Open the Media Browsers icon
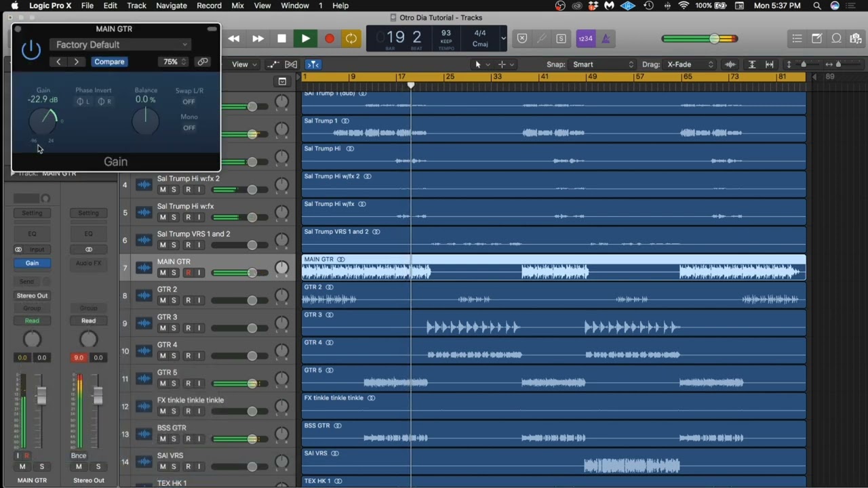The image size is (868, 488). (x=855, y=39)
